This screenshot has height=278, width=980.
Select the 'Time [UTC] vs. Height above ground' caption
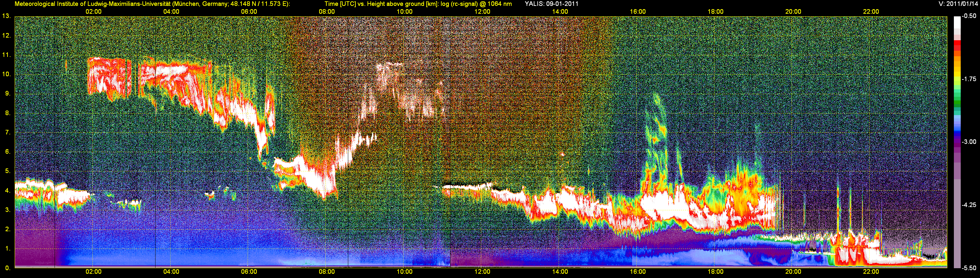pyautogui.click(x=418, y=4)
